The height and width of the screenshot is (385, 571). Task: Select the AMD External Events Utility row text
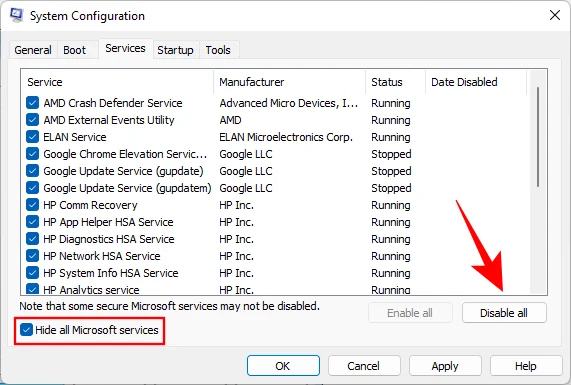pyautogui.click(x=109, y=120)
